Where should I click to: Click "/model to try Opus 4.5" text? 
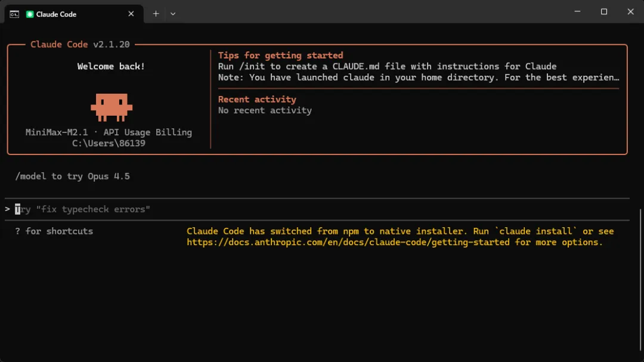click(72, 177)
